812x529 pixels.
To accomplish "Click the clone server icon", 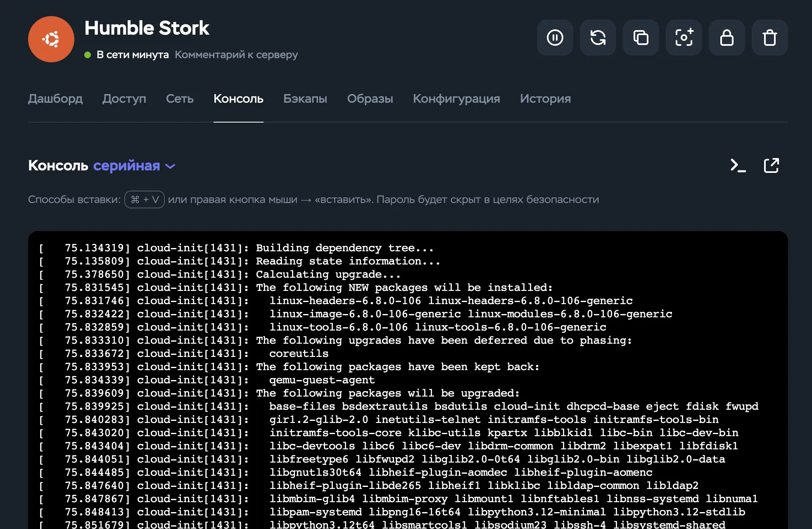I will pyautogui.click(x=641, y=38).
